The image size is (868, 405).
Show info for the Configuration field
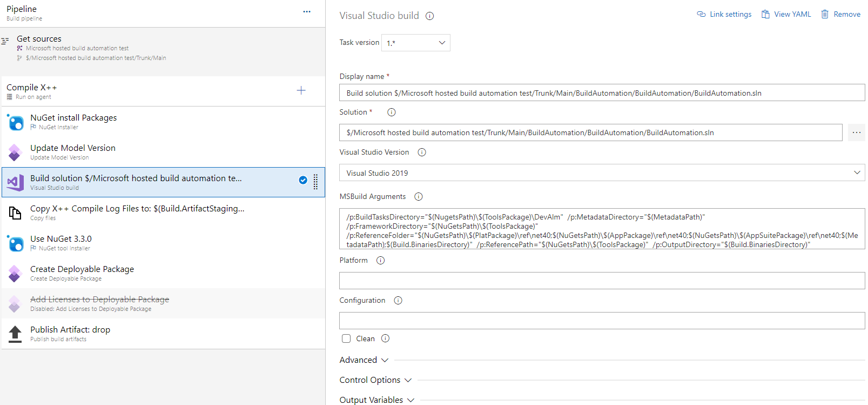(x=398, y=301)
